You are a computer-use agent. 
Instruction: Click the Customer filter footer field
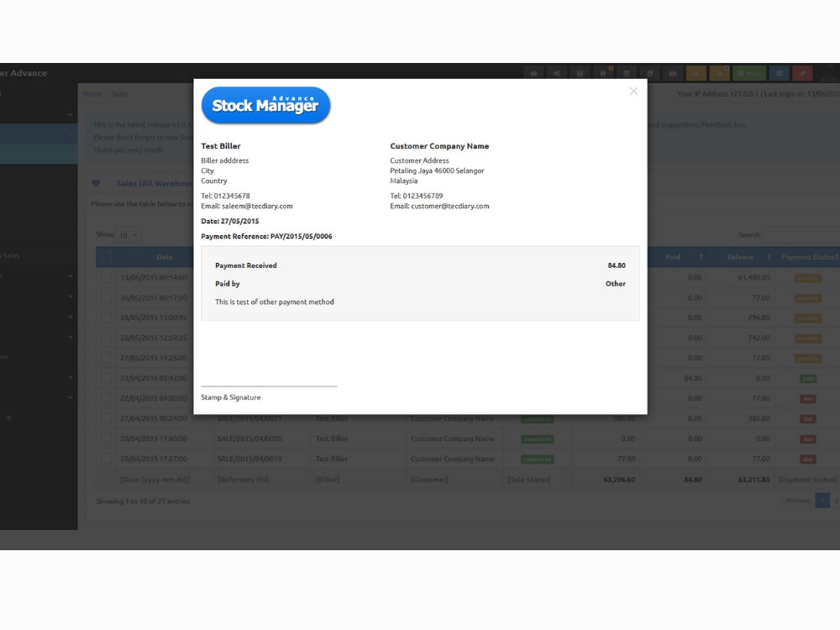[x=429, y=480]
